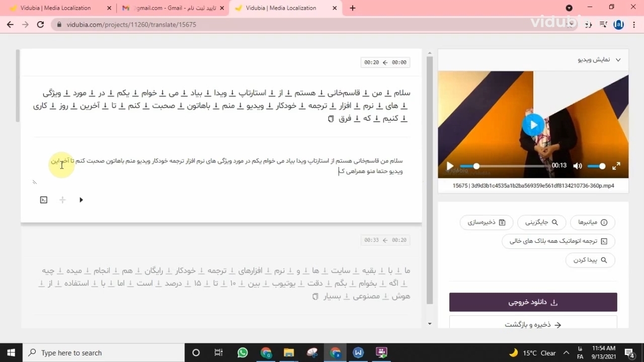The image size is (644, 362).
Task: Switch to the Gmail tab
Action: 169,8
